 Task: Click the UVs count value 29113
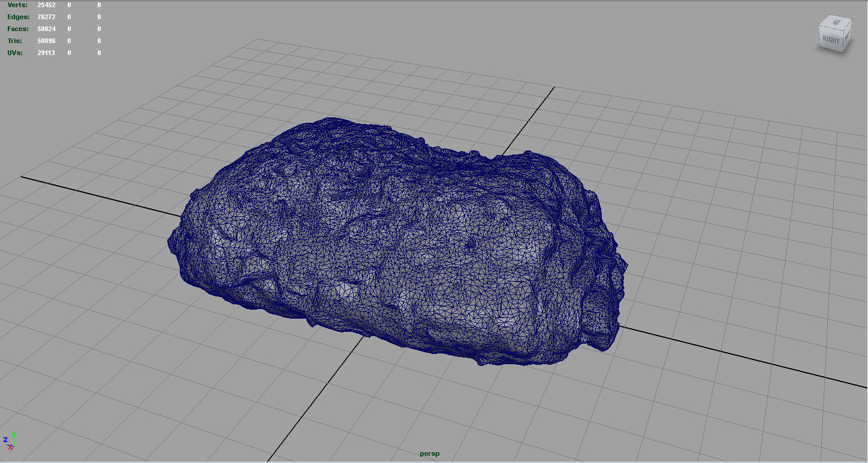(x=46, y=53)
